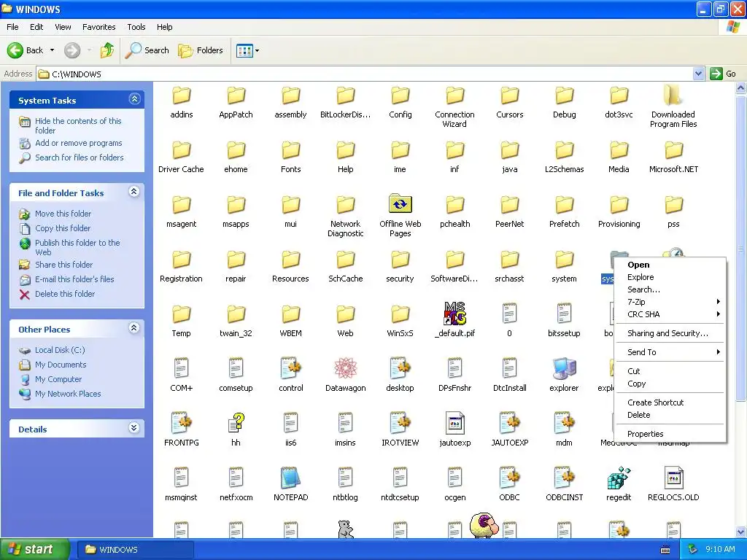Collapse the File and Folder Tasks panel

click(x=134, y=192)
